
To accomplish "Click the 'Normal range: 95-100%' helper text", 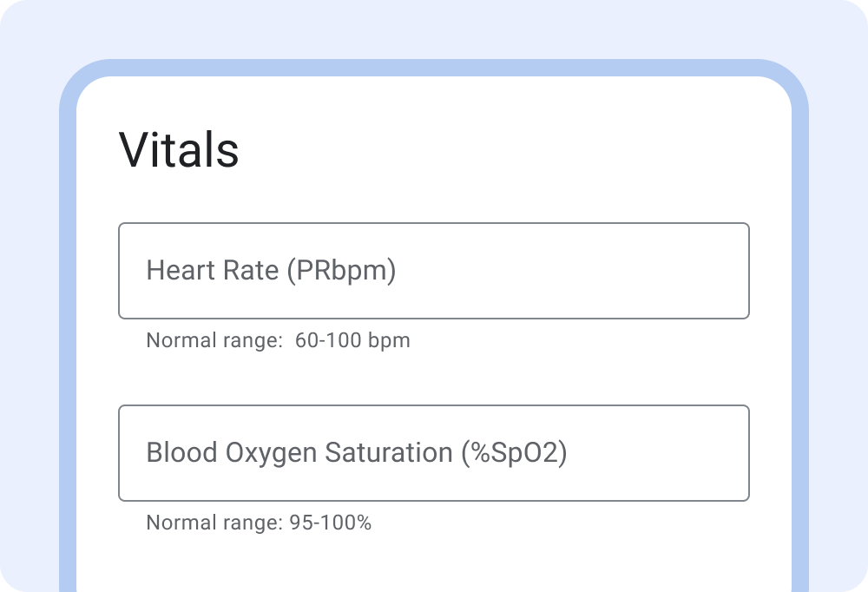I will click(259, 523).
